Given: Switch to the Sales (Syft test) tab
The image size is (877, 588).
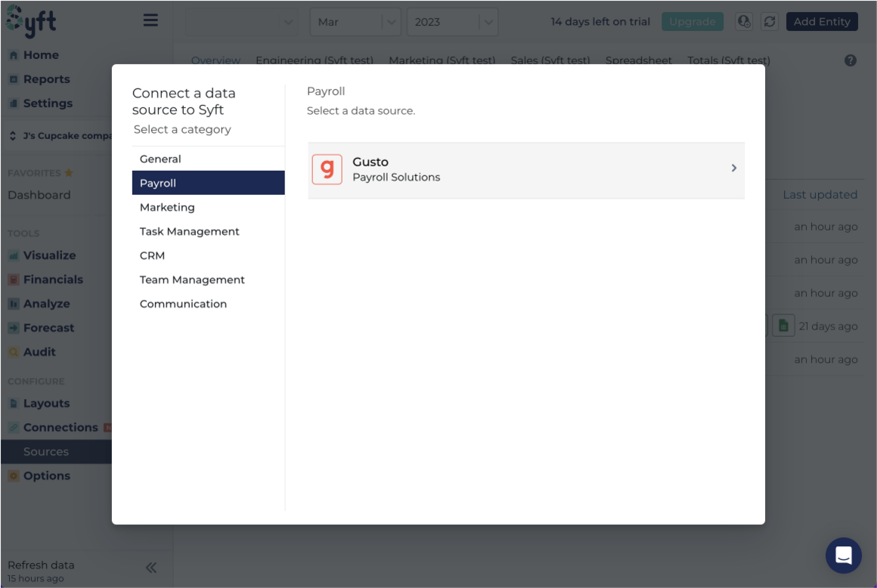Looking at the screenshot, I should point(550,60).
